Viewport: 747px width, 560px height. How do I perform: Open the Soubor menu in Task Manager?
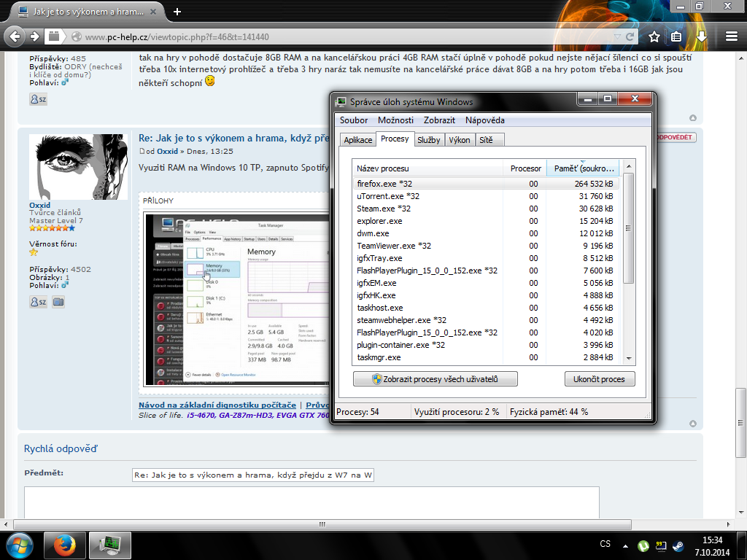tap(354, 120)
